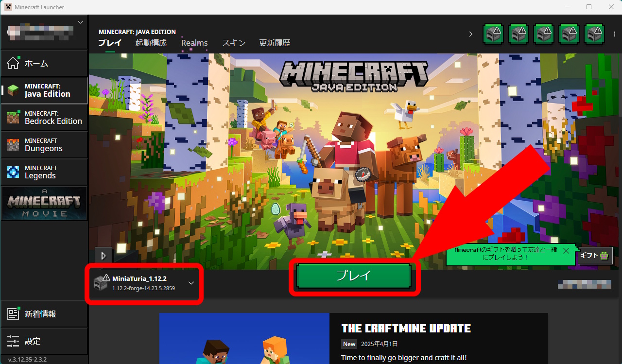Image resolution: width=622 pixels, height=364 pixels.
Task: Click the ギフト gift button
Action: (x=595, y=255)
